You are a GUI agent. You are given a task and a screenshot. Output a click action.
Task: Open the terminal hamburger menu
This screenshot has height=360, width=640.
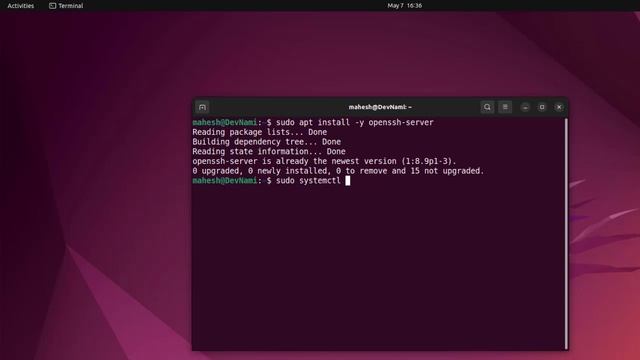pos(505,107)
